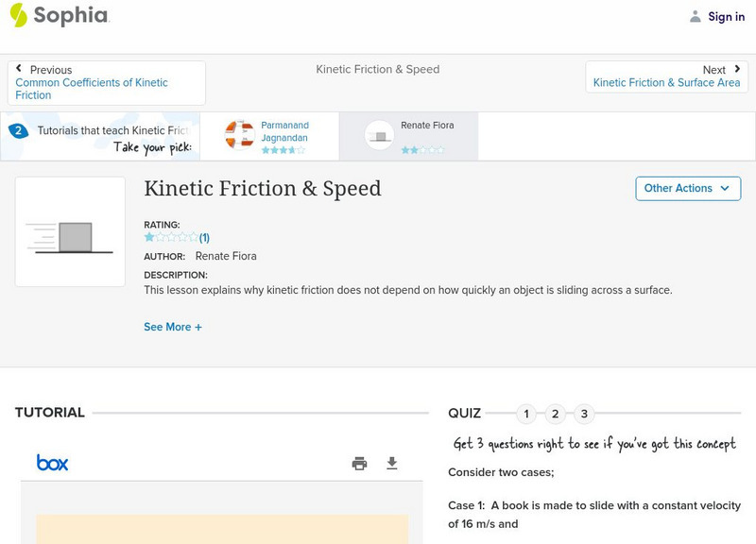Rate the lesson with the fifth star
Viewport: 756px width, 544px height.
coord(194,236)
